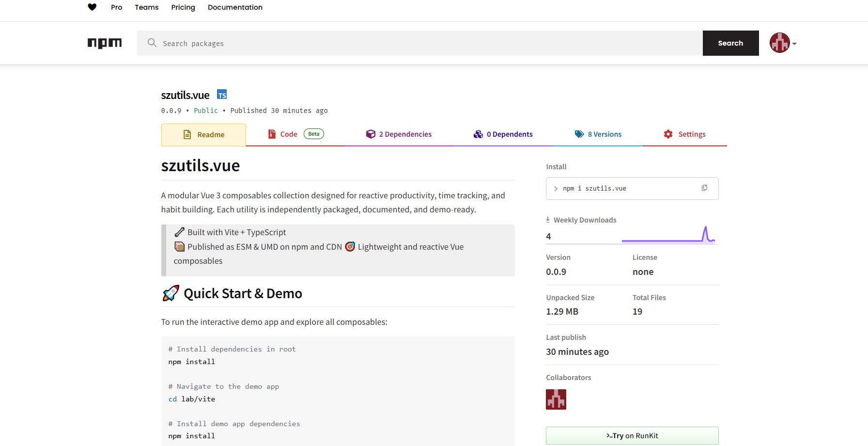Click the npm logo
This screenshot has height=446, width=868.
(105, 43)
